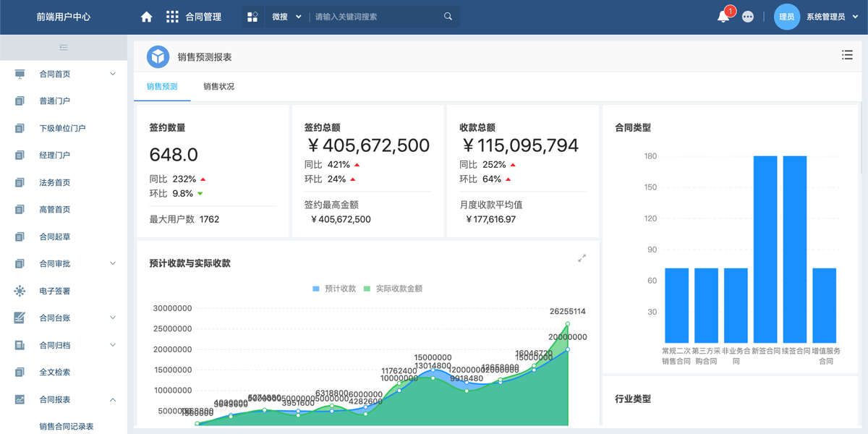
Task: Select the 销售预测 tab
Action: click(x=162, y=87)
